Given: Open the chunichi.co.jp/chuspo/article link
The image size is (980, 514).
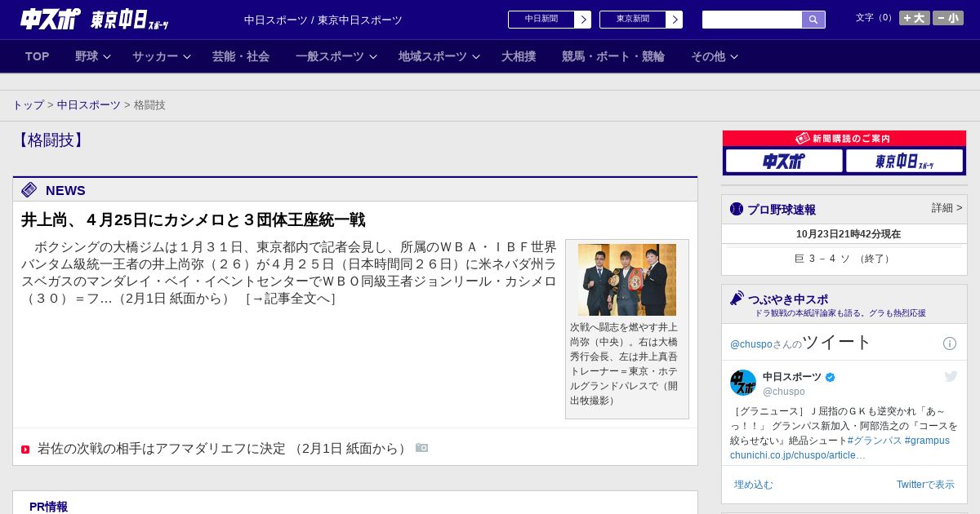Looking at the screenshot, I should [x=798, y=455].
